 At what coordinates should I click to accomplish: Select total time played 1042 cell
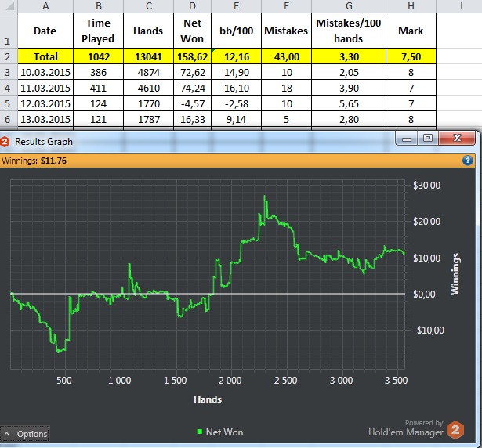[99, 56]
